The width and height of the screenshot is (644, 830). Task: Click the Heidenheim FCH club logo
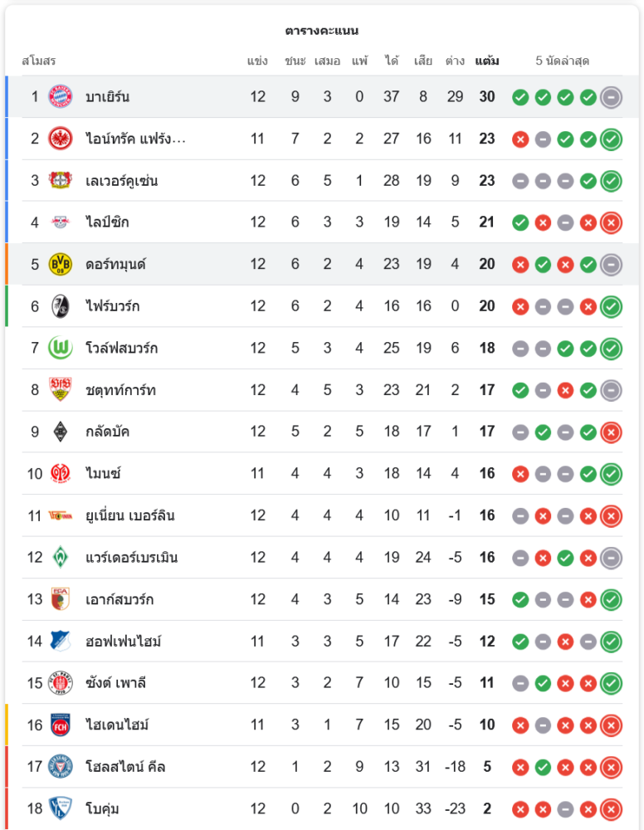[61, 725]
